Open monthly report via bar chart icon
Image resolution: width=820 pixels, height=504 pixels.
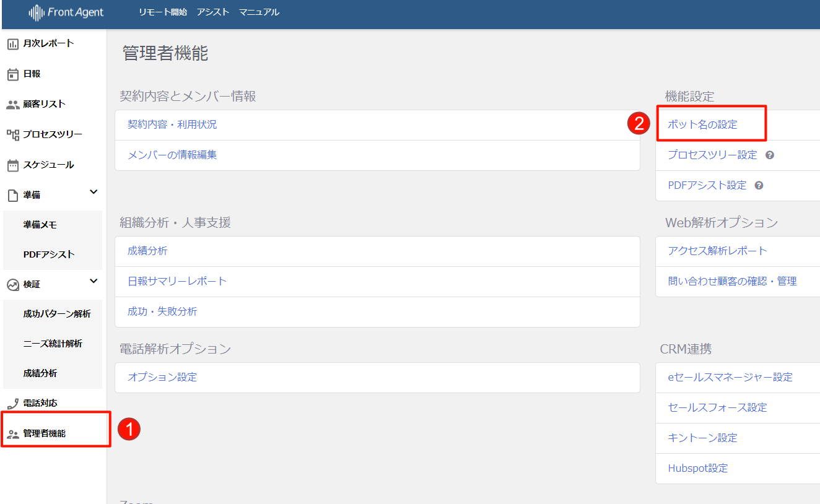[13, 43]
